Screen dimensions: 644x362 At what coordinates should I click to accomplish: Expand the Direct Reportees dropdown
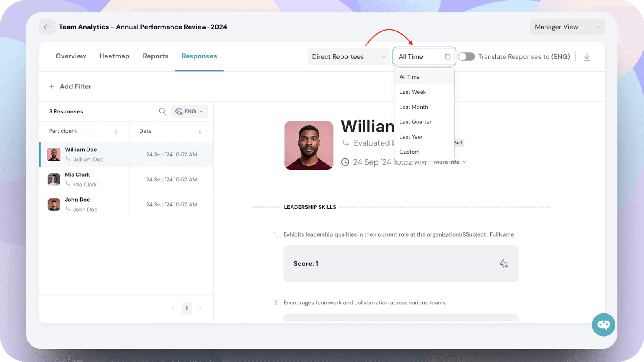pos(348,57)
